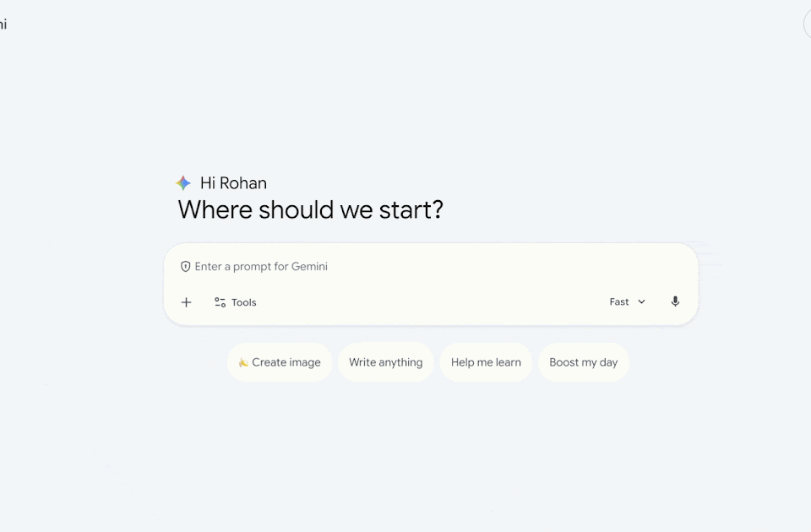Viewport: 811px width, 532px height.
Task: Pick the Help me learn chip
Action: tap(486, 362)
